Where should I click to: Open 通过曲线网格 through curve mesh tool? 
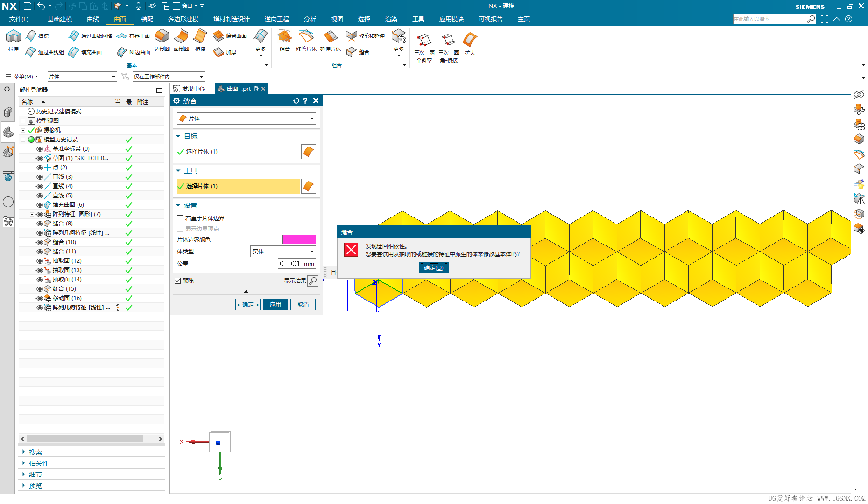click(90, 36)
